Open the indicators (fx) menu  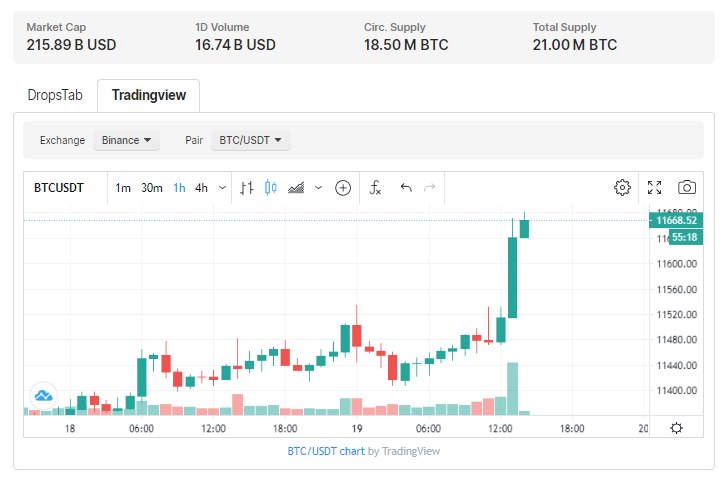point(376,187)
